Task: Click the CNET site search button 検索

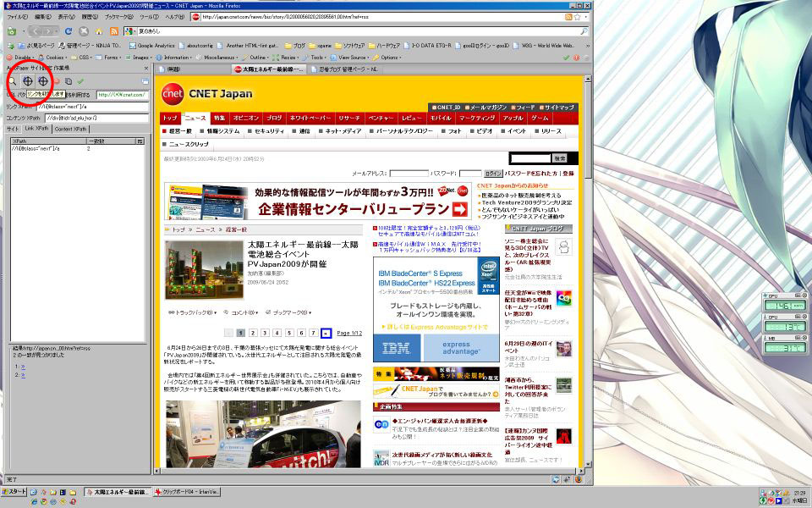Action: click(x=560, y=158)
